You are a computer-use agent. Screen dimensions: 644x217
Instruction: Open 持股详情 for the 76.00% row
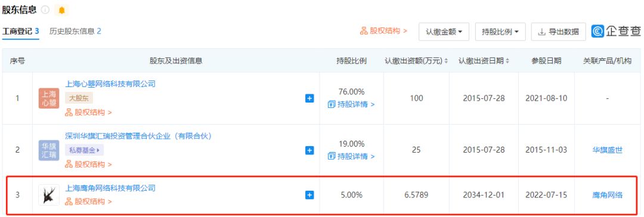tap(351, 104)
